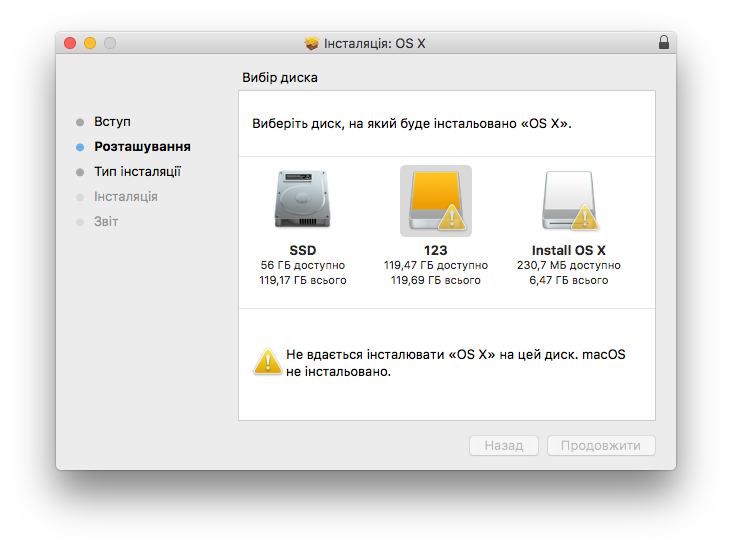Viewport: 732px width, 550px height.
Task: Click the '56 ГБ доступно' text
Action: point(303,265)
